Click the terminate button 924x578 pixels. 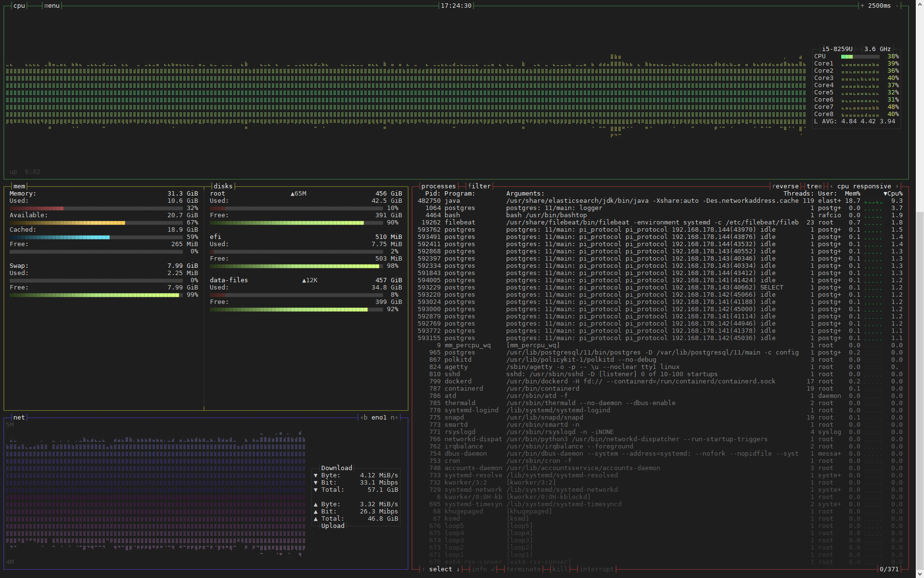click(x=524, y=569)
